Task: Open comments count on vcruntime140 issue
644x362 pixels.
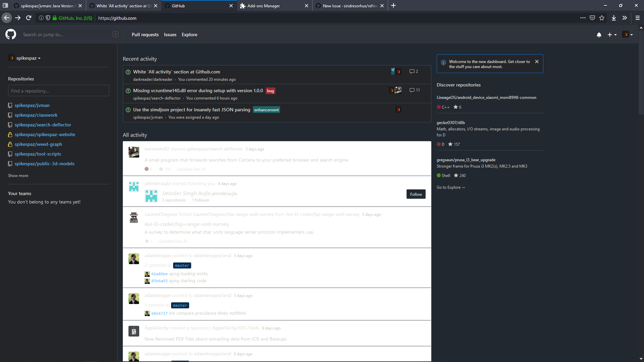Action: click(415, 90)
